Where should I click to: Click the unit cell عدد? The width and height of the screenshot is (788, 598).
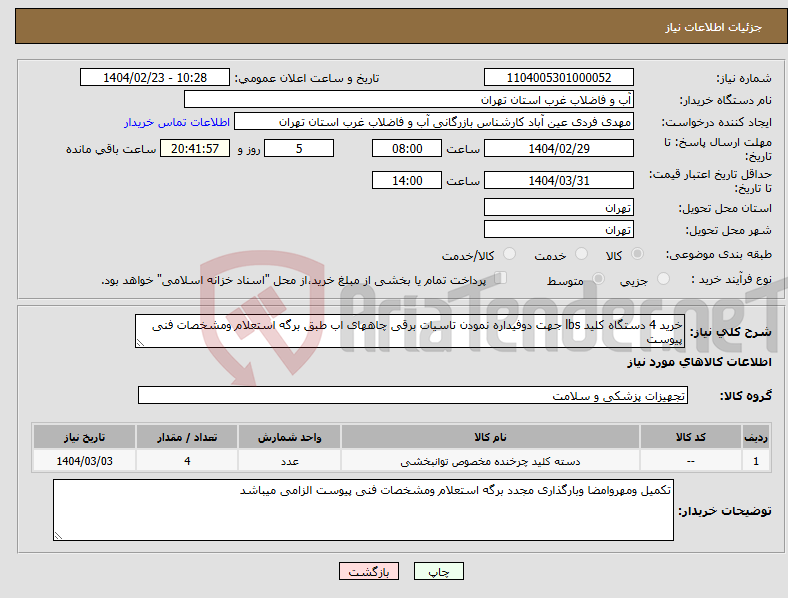click(290, 461)
